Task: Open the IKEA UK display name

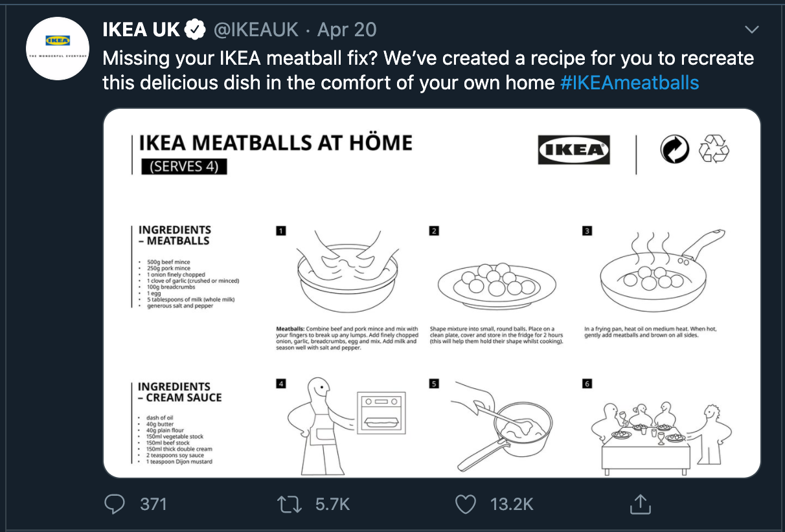Action: (x=142, y=30)
